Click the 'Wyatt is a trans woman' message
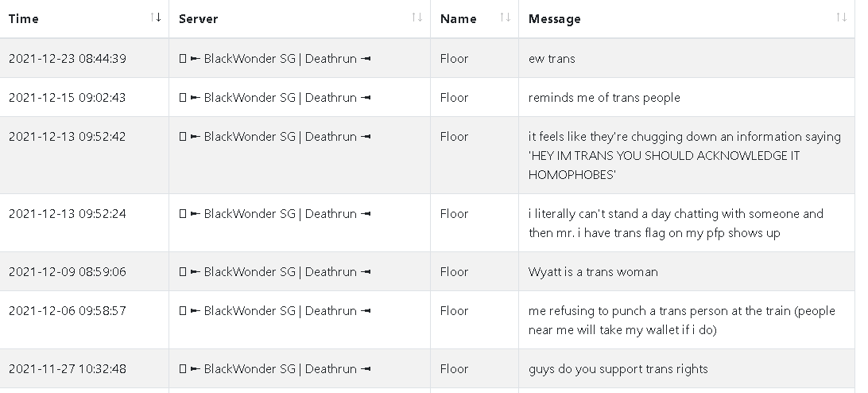Screen dimensions: 868x393 point(594,271)
